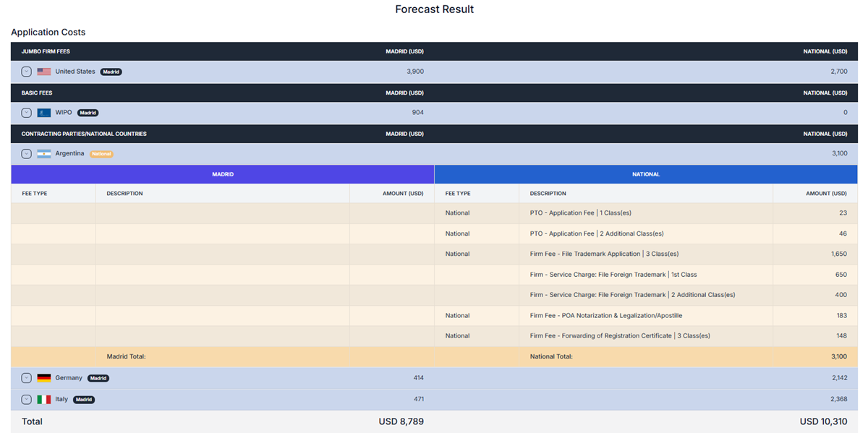Screen dimensions: 868x433
Task: Collapse the Argentina row details
Action: coord(26,154)
